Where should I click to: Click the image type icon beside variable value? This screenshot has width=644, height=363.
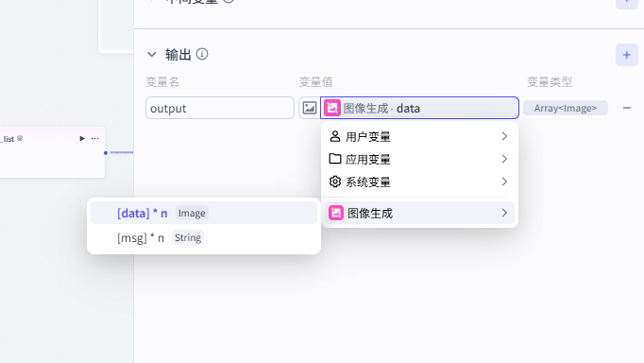point(310,108)
